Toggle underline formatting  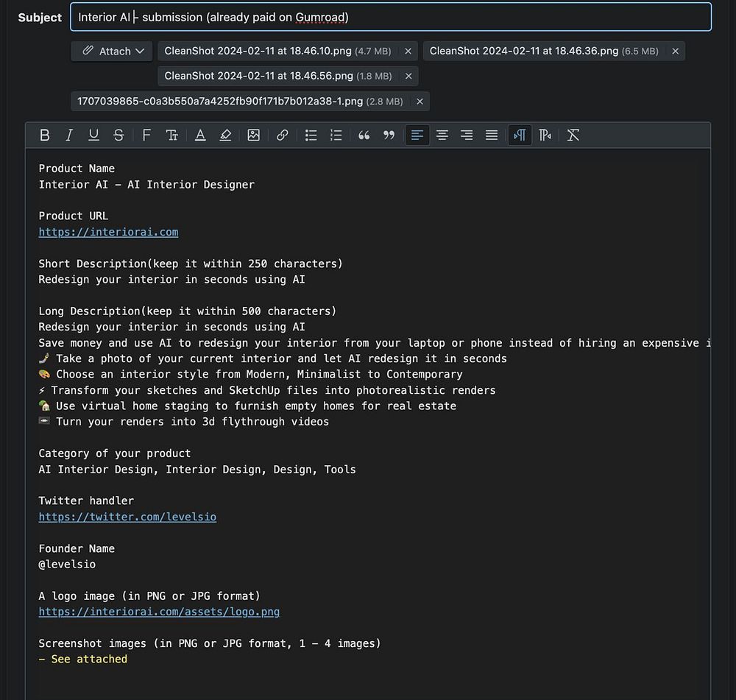pyautogui.click(x=94, y=135)
